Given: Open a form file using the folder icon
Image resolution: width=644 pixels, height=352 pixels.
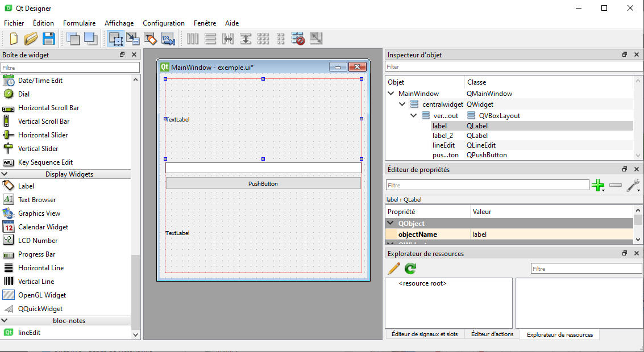Looking at the screenshot, I should tap(31, 39).
